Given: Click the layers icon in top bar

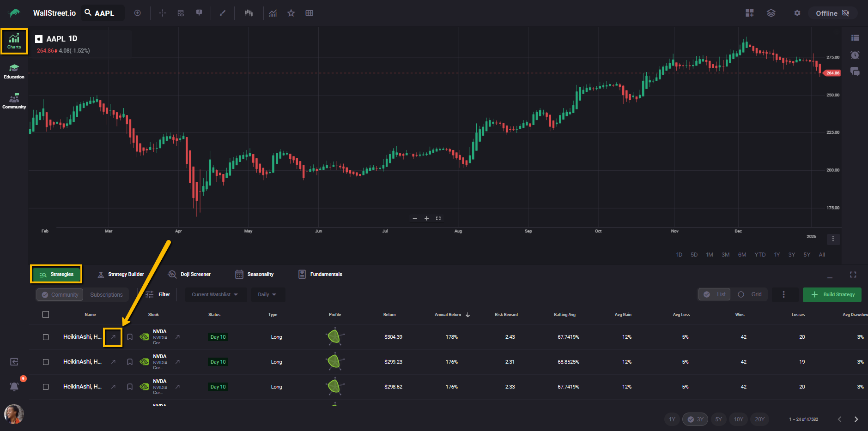Looking at the screenshot, I should coord(771,13).
